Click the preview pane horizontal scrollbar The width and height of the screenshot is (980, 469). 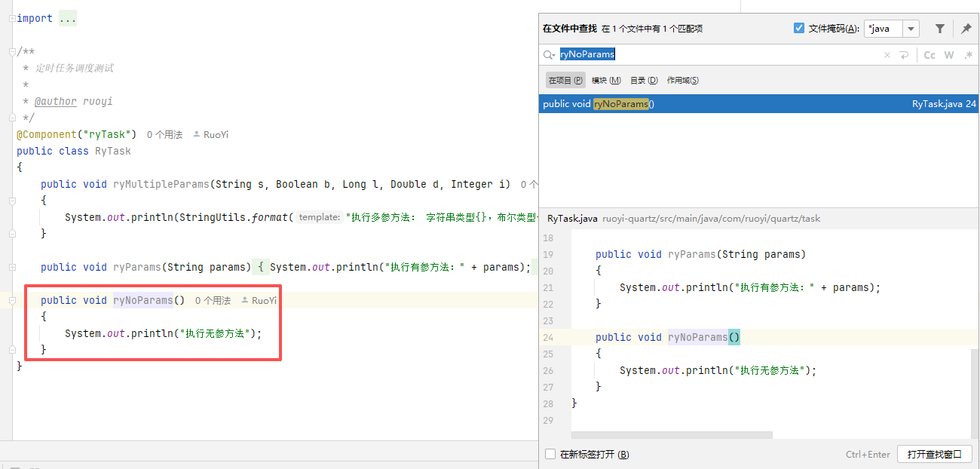point(671,435)
